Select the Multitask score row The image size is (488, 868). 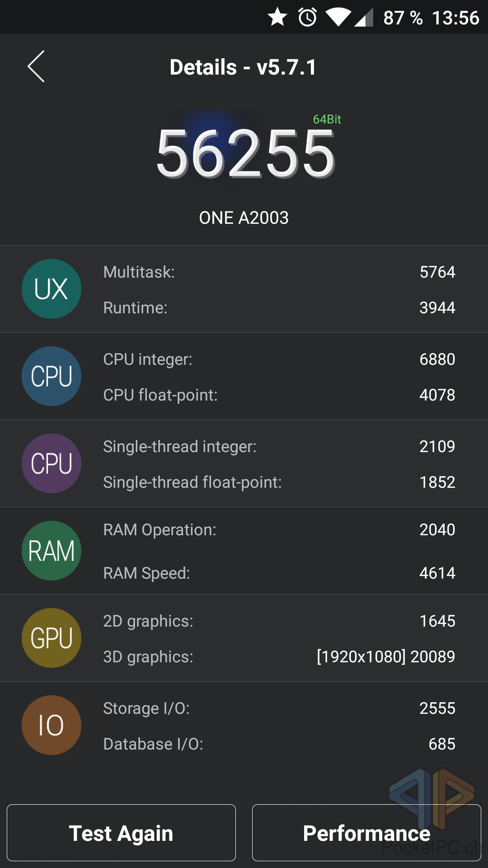click(x=279, y=272)
